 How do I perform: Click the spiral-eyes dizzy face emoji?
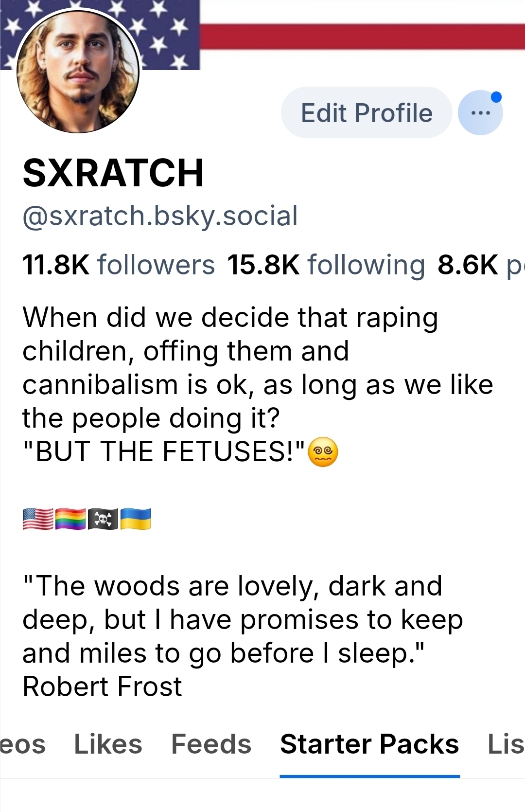(x=323, y=452)
